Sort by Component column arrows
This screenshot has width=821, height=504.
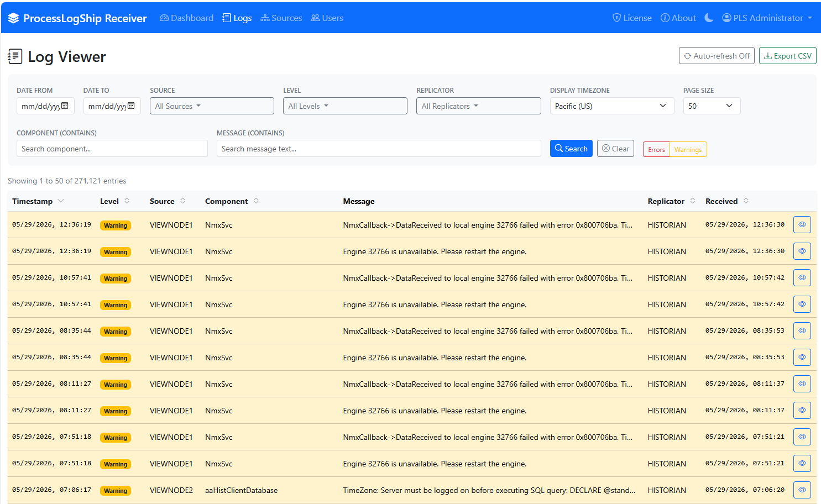coord(256,201)
